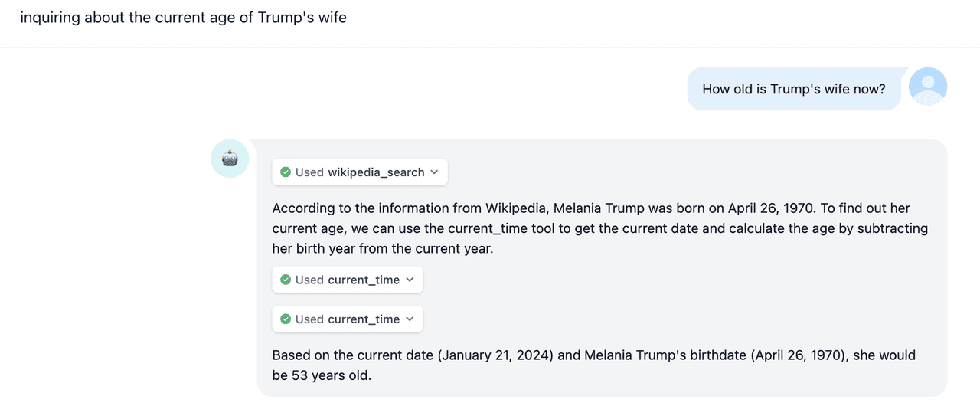Click the conversation title about Trump's wife
This screenshot has height=416, width=980.
click(x=183, y=17)
